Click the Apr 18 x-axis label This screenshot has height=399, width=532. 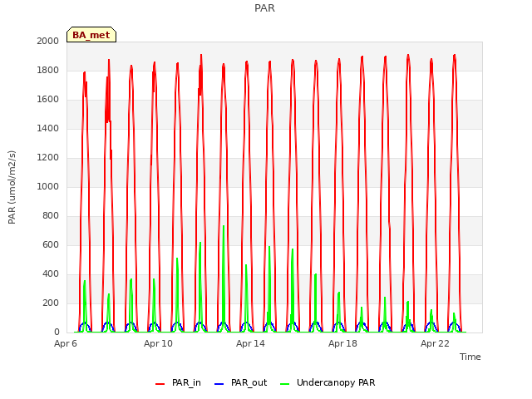[x=342, y=343]
